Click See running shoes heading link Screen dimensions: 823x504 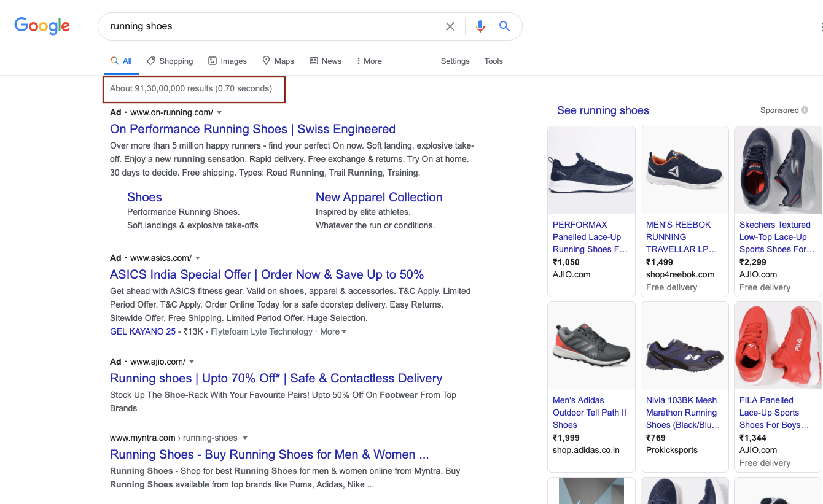pos(603,110)
